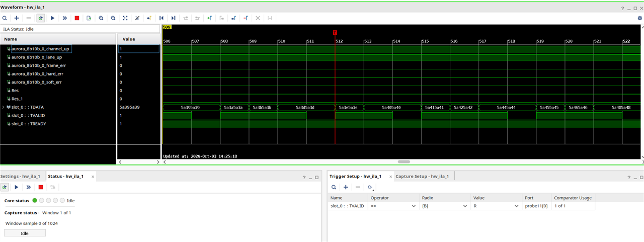The image size is (644, 242).
Task: Maximize the Status panel
Action: click(317, 177)
